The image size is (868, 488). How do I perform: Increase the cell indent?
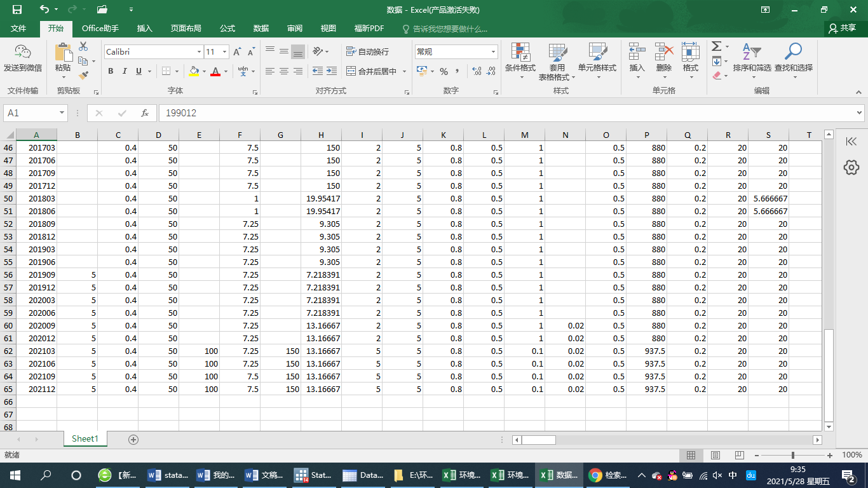(331, 71)
